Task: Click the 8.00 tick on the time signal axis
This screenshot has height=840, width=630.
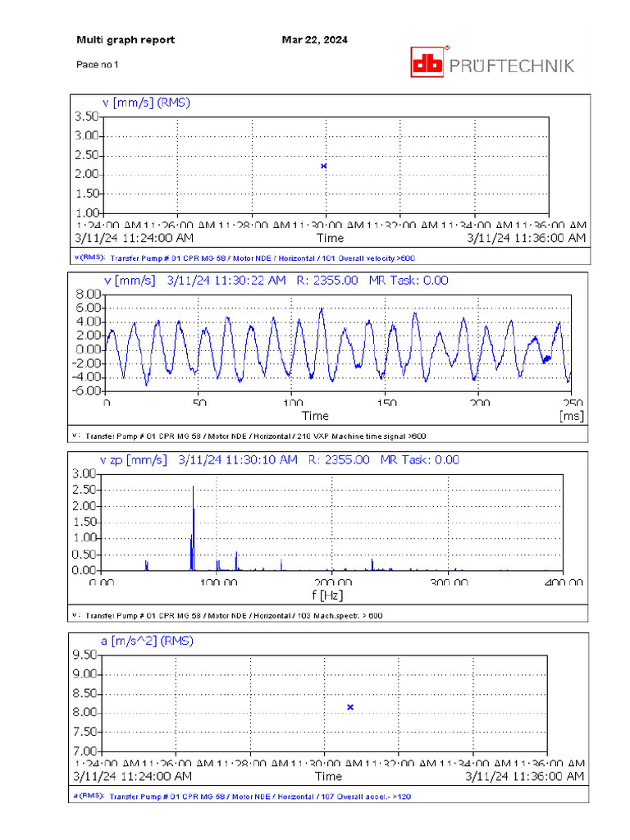Action: pyautogui.click(x=89, y=294)
